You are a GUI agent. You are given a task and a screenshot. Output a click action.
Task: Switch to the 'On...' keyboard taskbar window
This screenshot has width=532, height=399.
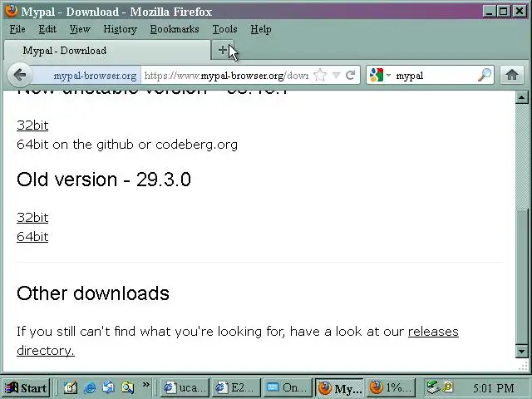(x=287, y=387)
